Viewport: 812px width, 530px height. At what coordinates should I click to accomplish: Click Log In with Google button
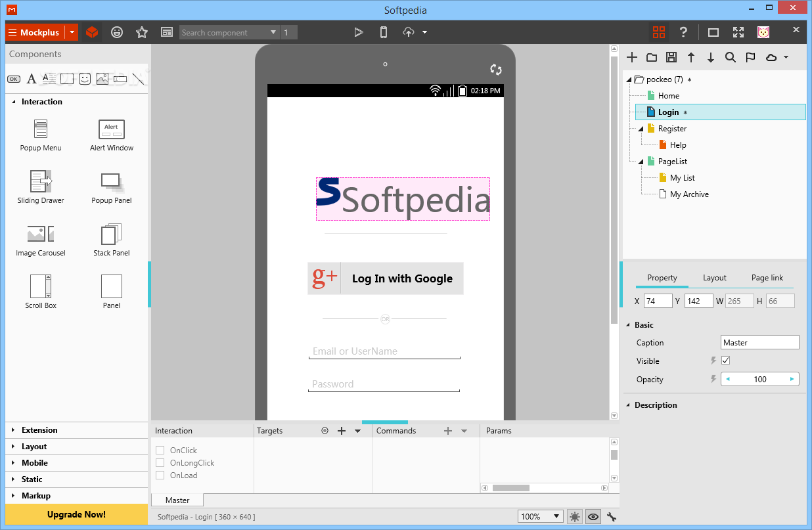point(386,278)
